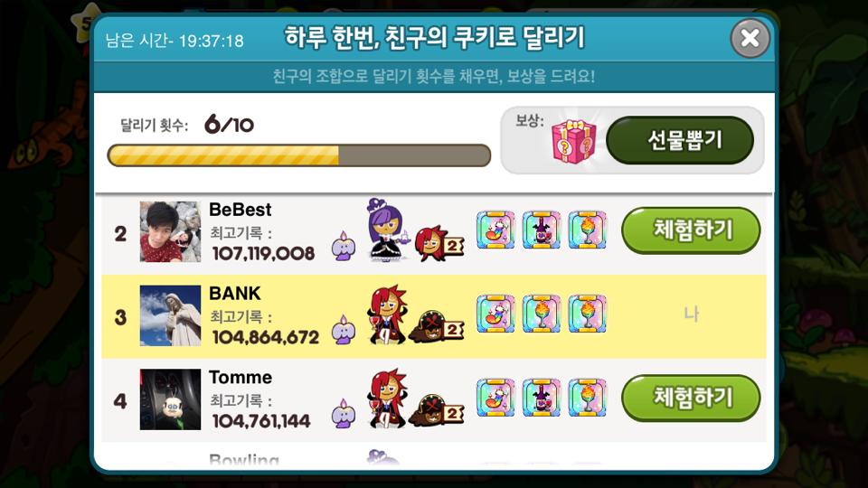
Task: Close the friend cookie run dialog
Action: click(750, 38)
